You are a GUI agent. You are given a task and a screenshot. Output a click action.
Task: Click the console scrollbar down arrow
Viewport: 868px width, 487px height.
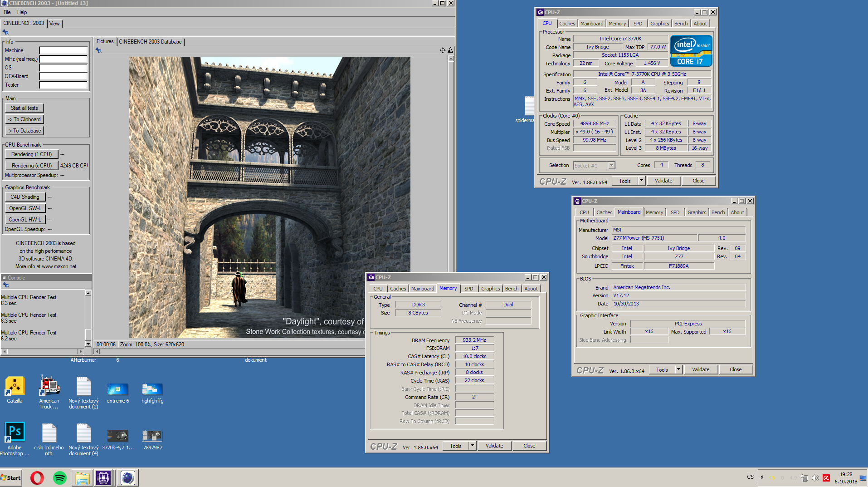click(x=88, y=344)
